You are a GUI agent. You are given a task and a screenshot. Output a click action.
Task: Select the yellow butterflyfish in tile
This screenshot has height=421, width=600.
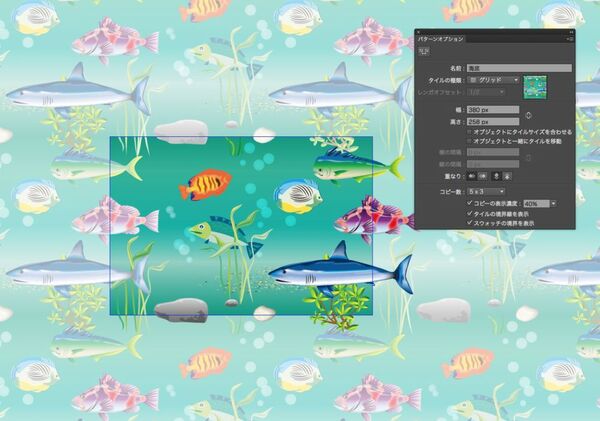pyautogui.click(x=298, y=196)
